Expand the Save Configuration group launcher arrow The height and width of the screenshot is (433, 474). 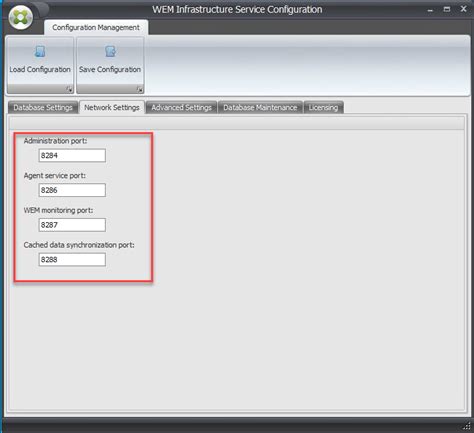coord(140,89)
